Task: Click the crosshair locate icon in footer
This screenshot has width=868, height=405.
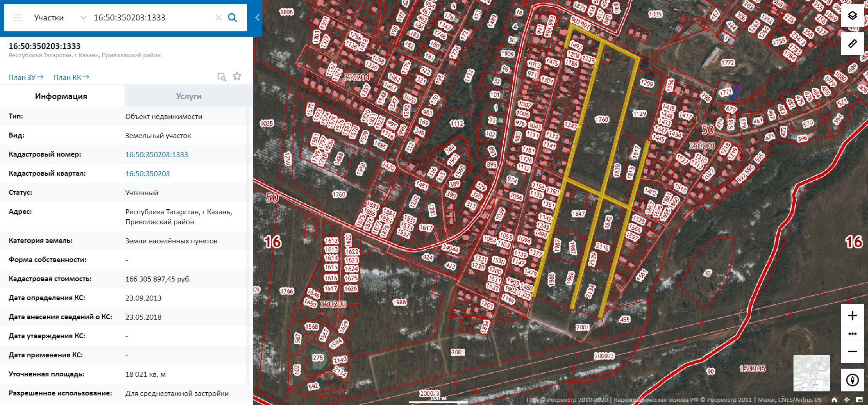Action: (847, 400)
